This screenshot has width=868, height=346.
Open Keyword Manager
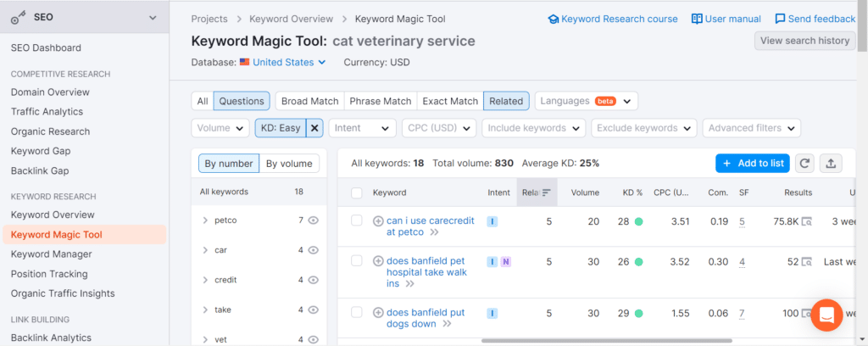(52, 254)
